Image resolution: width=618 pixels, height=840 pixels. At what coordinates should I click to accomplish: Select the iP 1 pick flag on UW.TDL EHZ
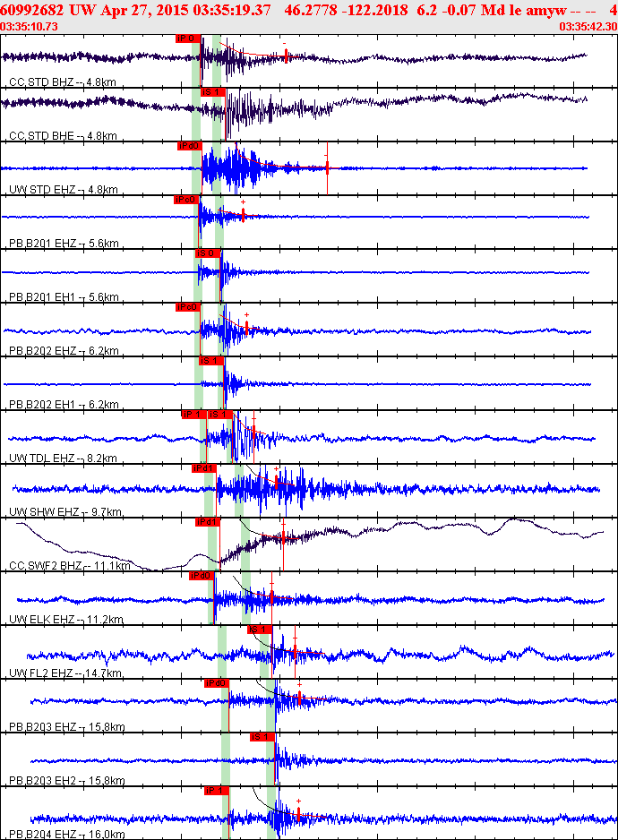194,415
